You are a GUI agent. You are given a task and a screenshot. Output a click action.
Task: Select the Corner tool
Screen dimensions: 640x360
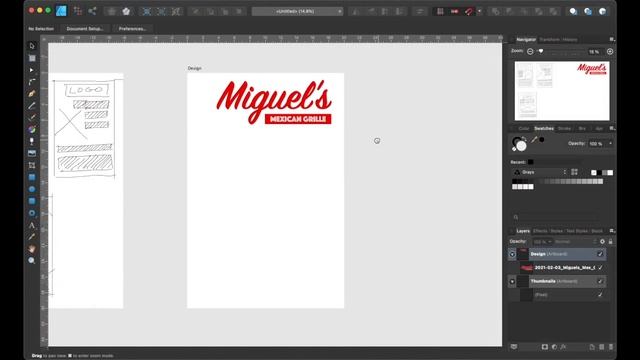(32, 82)
